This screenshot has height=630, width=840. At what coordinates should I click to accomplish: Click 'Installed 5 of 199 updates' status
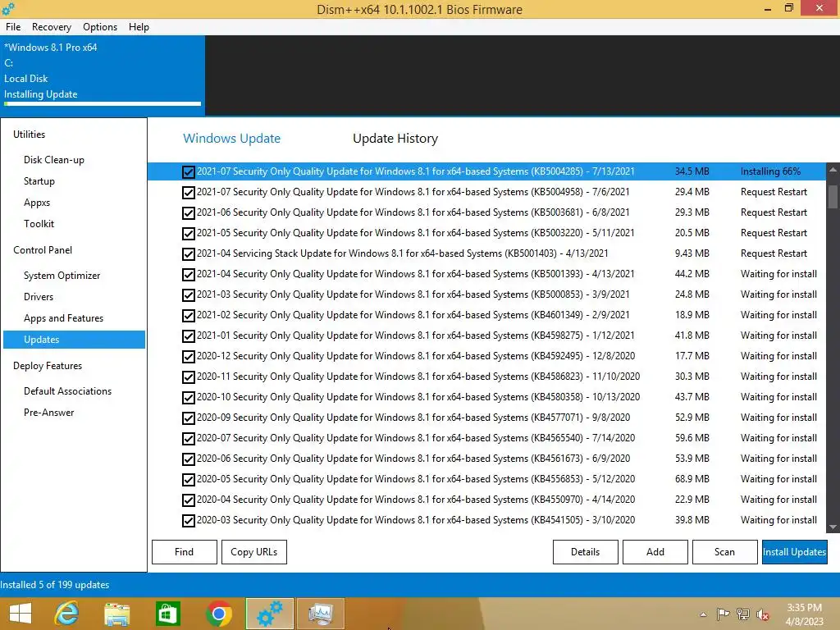(55, 585)
